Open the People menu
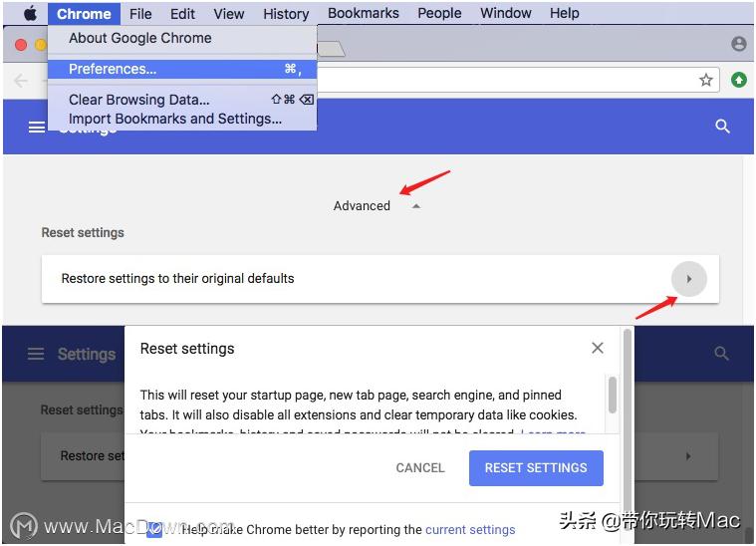This screenshot has height=546, width=756. [x=439, y=13]
